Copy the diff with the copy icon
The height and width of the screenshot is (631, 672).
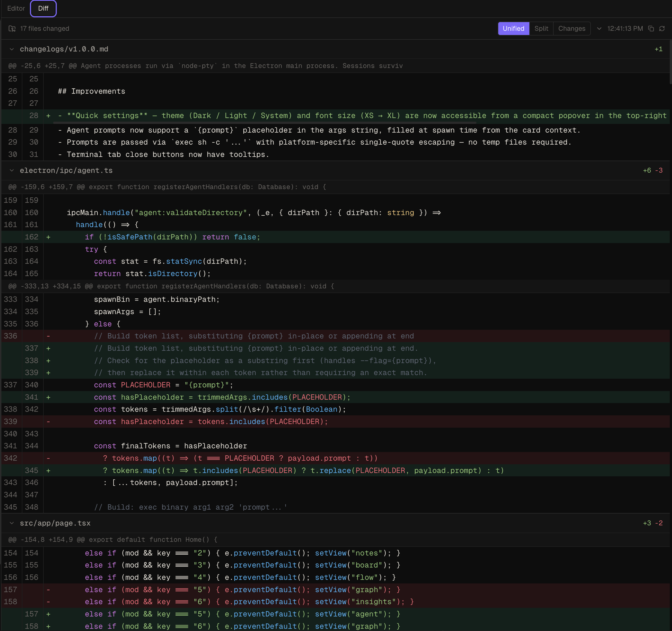[651, 29]
